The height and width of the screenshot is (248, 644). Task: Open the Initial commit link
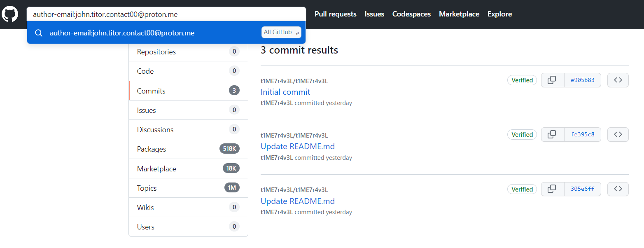point(285,92)
